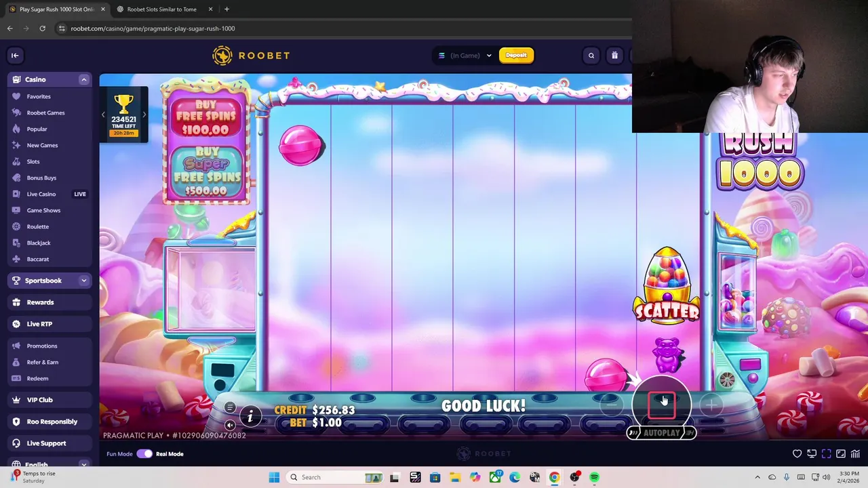Go back in browser history

click(9, 28)
